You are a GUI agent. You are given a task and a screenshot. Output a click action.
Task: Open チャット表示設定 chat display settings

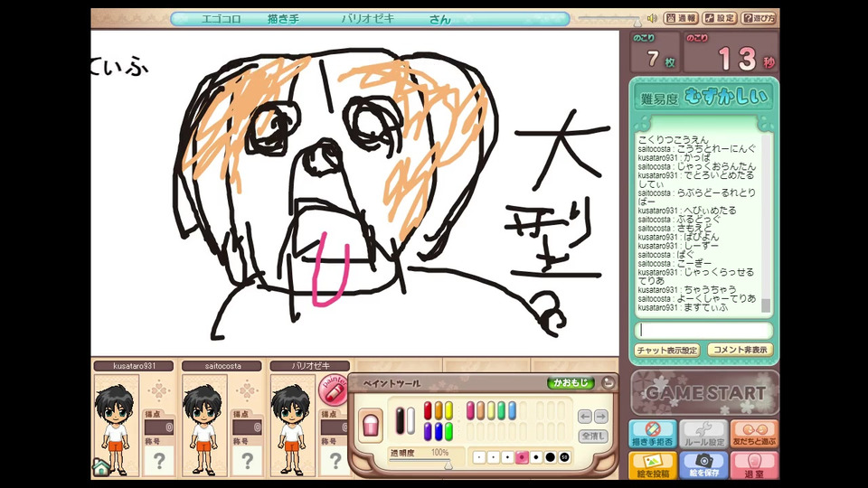(x=667, y=351)
